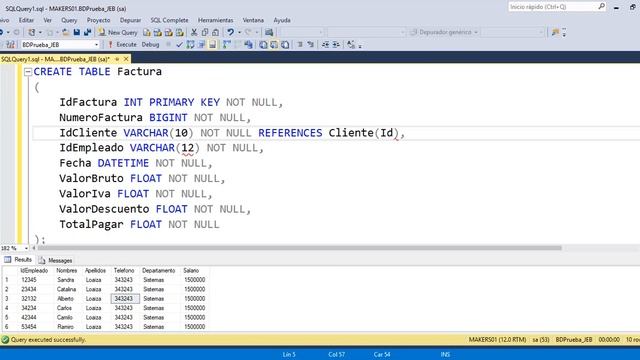Click Specify Values for Template Parameters icon

pyautogui.click(x=351, y=44)
